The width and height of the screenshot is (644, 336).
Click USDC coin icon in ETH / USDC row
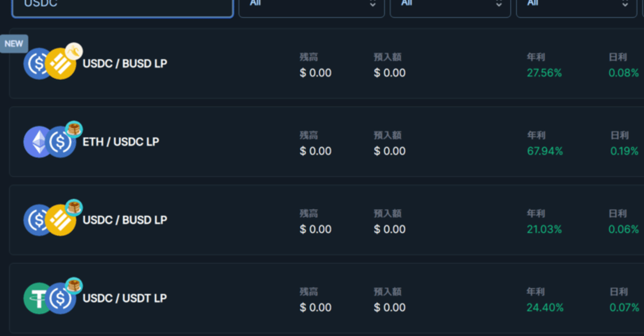(x=61, y=142)
